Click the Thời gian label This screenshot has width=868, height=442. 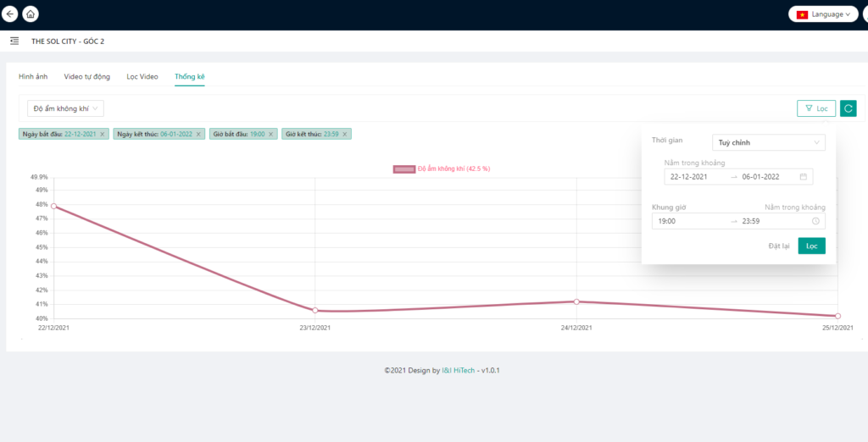point(667,140)
